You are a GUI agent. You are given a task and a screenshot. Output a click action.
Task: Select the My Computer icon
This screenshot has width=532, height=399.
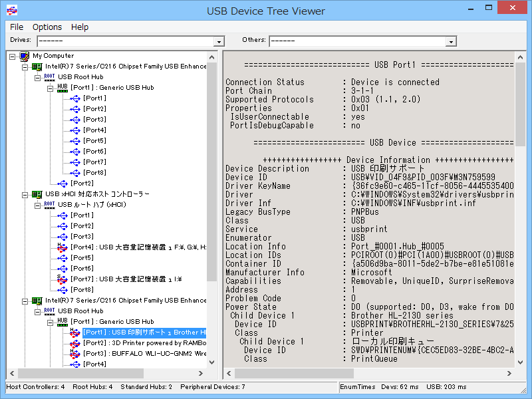[x=25, y=56]
